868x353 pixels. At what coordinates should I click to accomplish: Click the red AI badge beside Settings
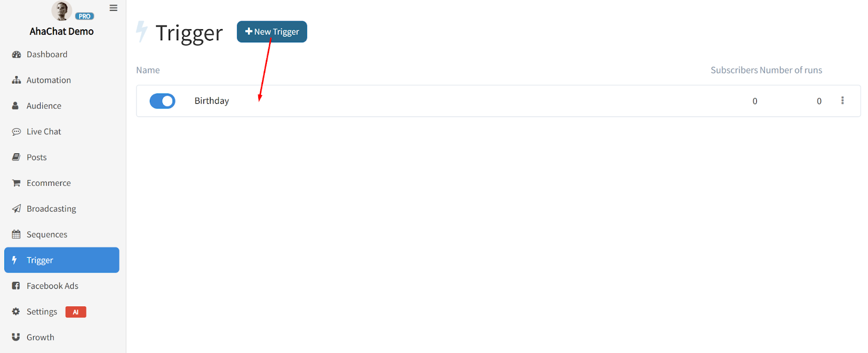76,312
